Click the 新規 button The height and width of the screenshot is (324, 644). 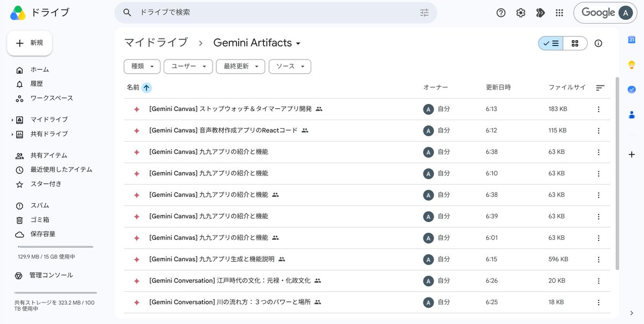[30, 43]
